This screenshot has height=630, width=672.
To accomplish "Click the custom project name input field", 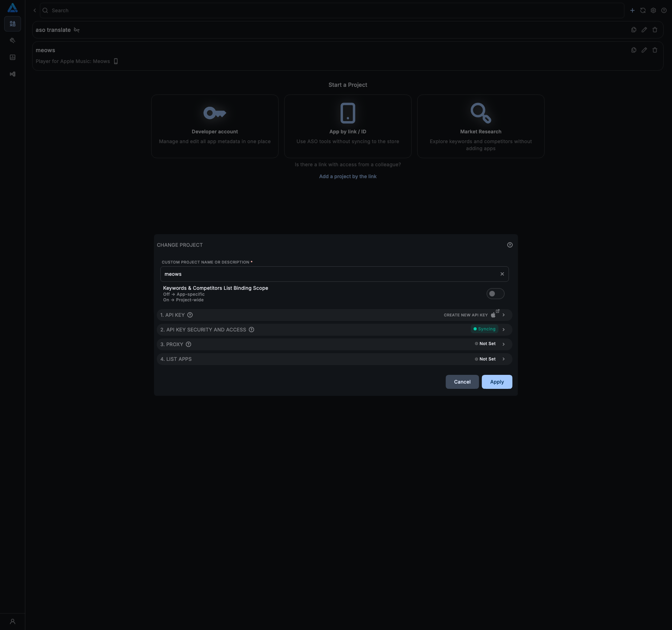I will [x=329, y=274].
